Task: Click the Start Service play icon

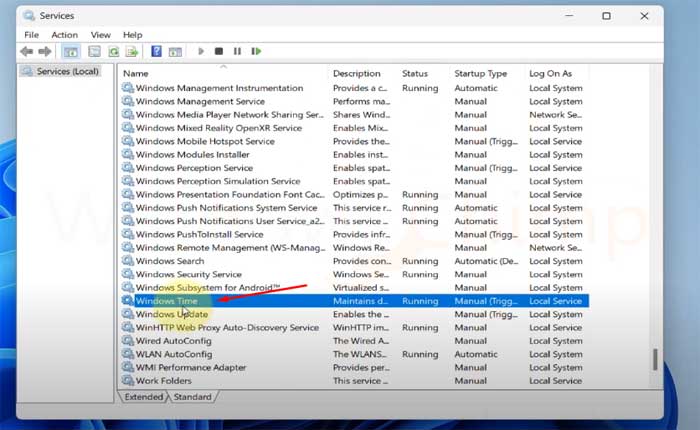Action: click(201, 51)
